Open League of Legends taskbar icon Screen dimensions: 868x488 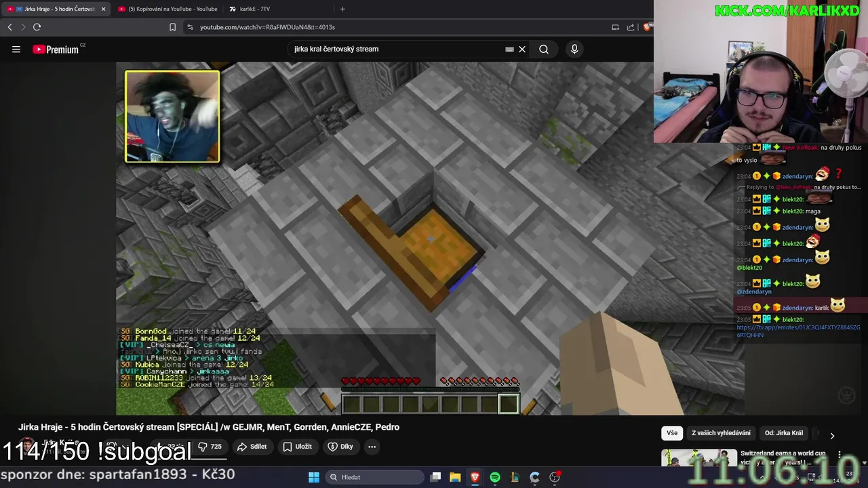coord(515,477)
